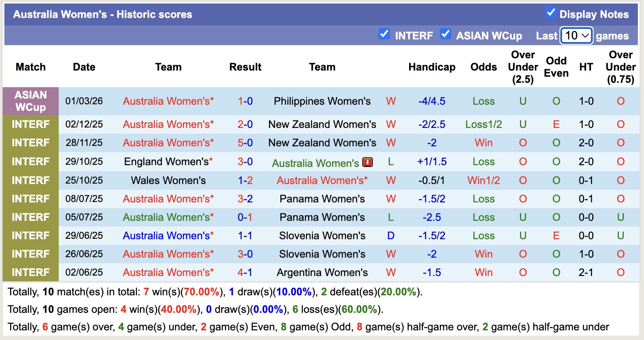Screen dimensions: 644x340
Task: Click the ASIAN WCup row label
Action: pyautogui.click(x=29, y=101)
